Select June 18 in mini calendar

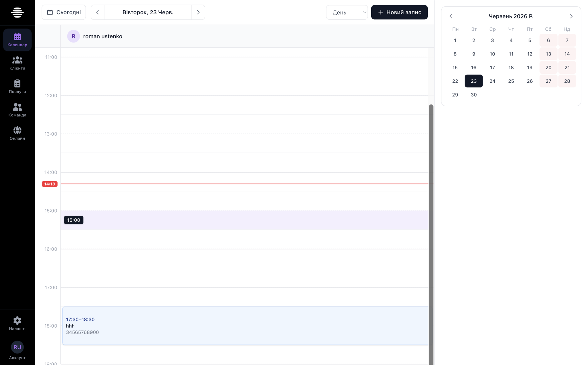point(511,67)
